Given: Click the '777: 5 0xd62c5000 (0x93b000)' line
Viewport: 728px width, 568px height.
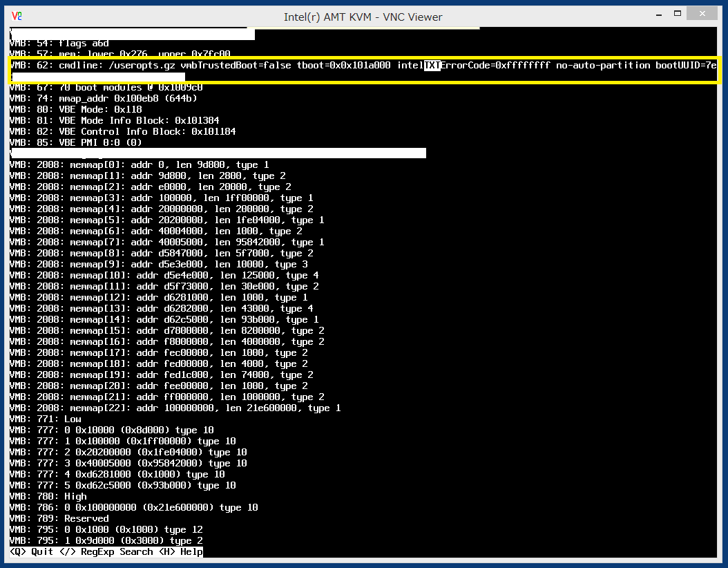Looking at the screenshot, I should pos(123,486).
